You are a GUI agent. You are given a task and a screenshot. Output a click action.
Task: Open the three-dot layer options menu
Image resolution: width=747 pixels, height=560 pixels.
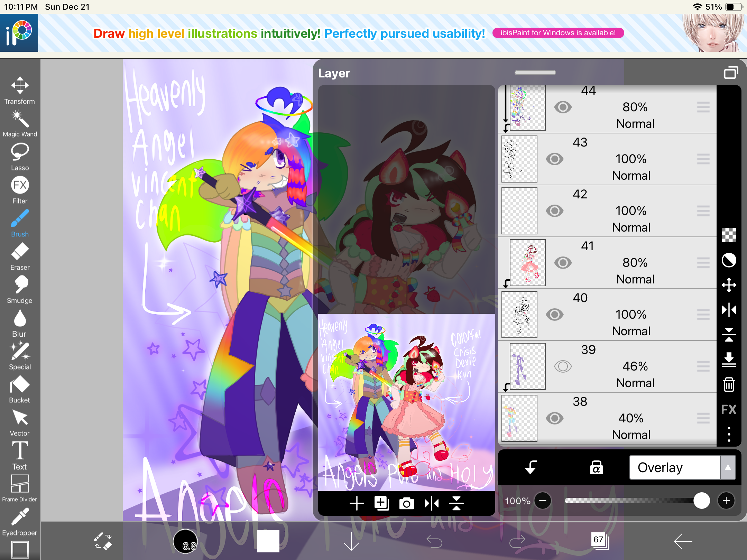pyautogui.click(x=729, y=434)
